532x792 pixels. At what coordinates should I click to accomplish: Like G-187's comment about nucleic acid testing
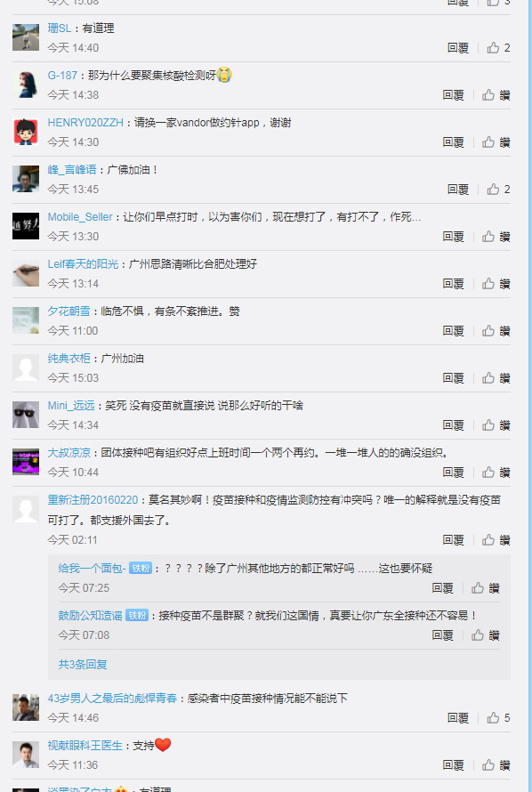(496, 95)
